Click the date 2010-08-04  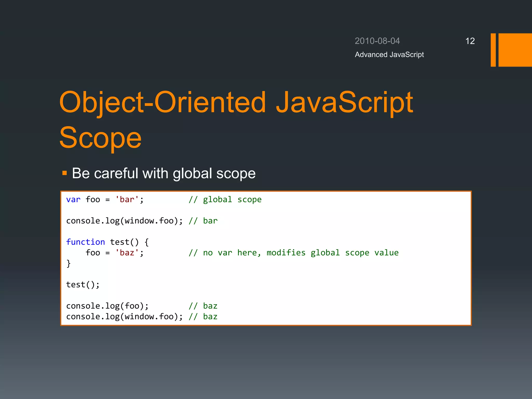(x=377, y=41)
